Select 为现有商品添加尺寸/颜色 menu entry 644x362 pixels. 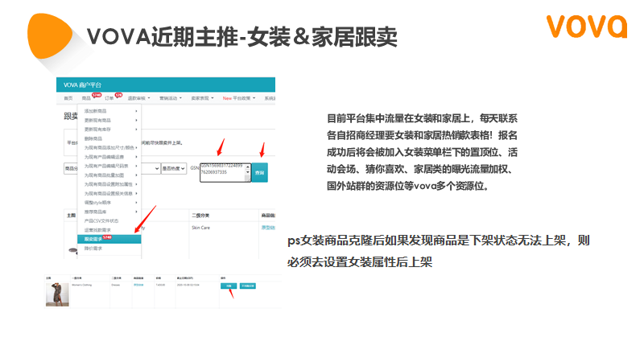coord(109,148)
